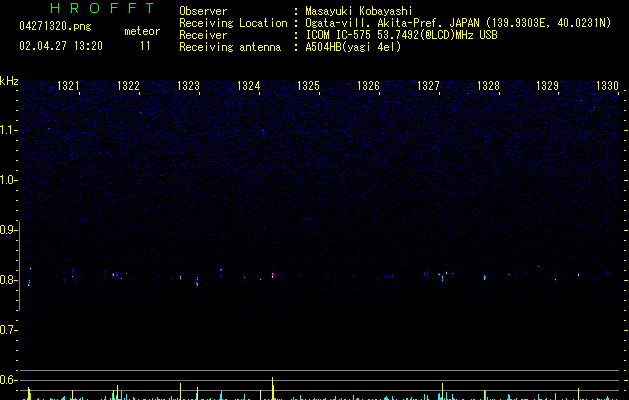Click the meteor count label
The image size is (629, 400).
coord(142,31)
